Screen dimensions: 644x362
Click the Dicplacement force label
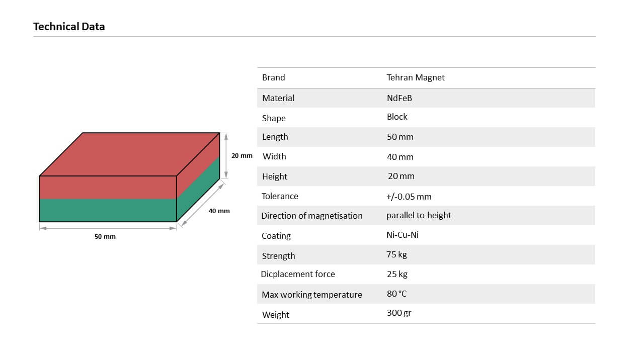[x=298, y=274]
